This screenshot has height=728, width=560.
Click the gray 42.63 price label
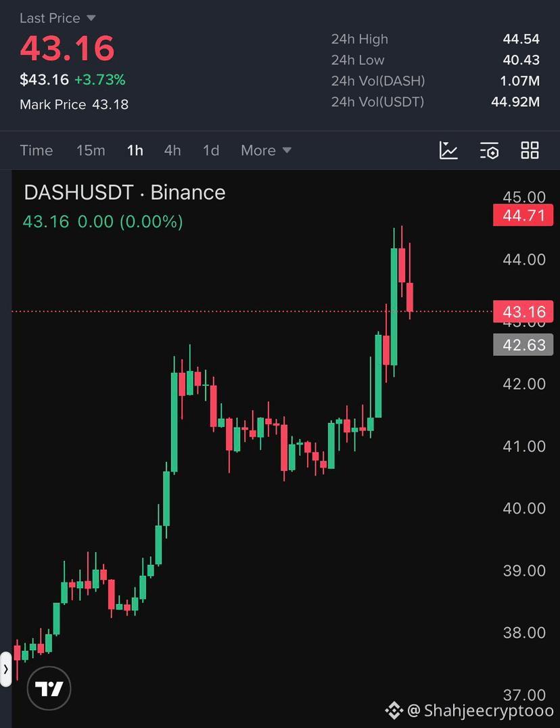[x=523, y=345]
